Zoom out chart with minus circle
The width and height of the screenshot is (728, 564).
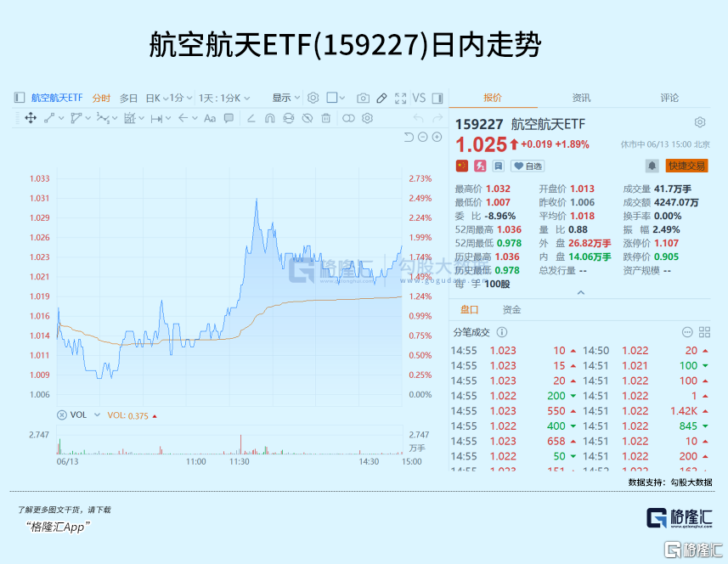click(x=422, y=137)
